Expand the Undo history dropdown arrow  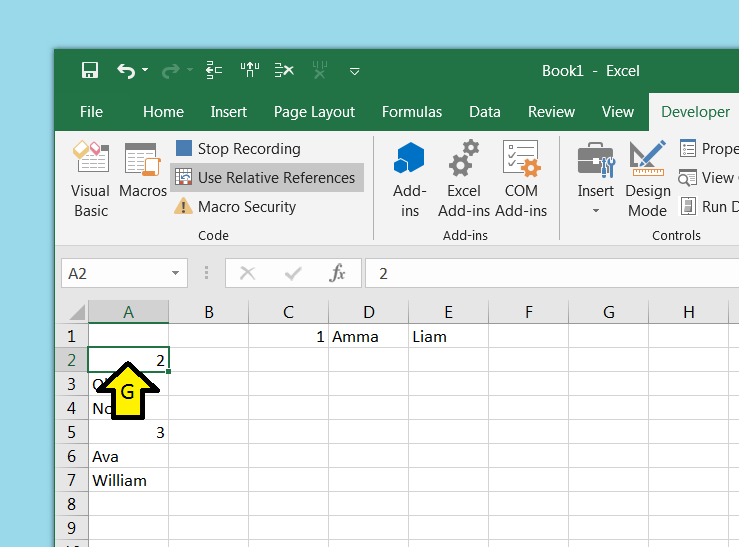point(145,70)
